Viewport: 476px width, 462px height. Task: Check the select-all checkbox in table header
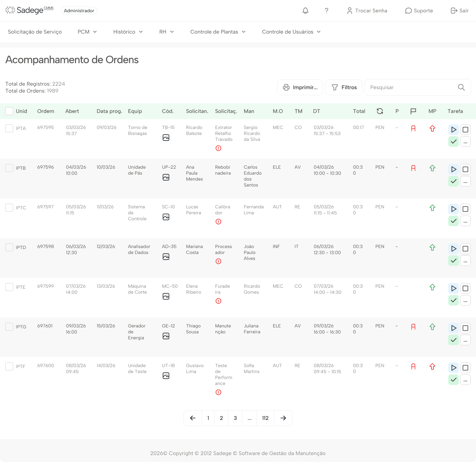click(9, 111)
